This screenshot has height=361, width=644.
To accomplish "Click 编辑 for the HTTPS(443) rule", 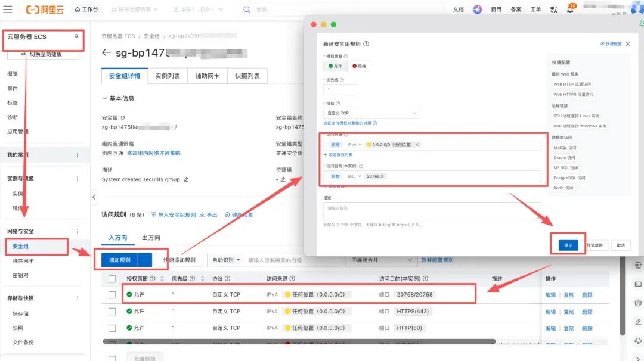I will point(550,312).
